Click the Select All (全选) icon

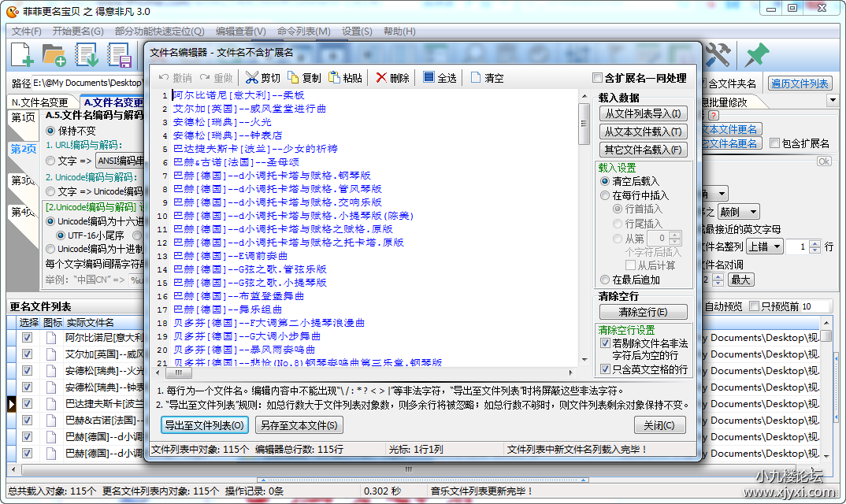click(x=429, y=78)
